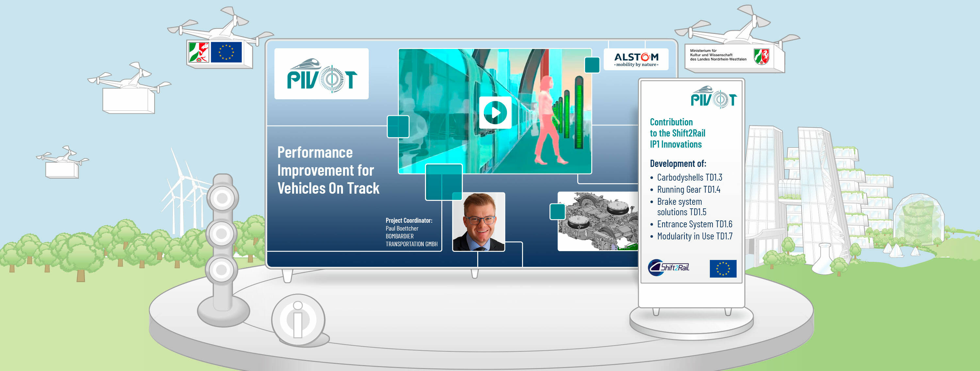Open the bogie running gear image

click(598, 221)
